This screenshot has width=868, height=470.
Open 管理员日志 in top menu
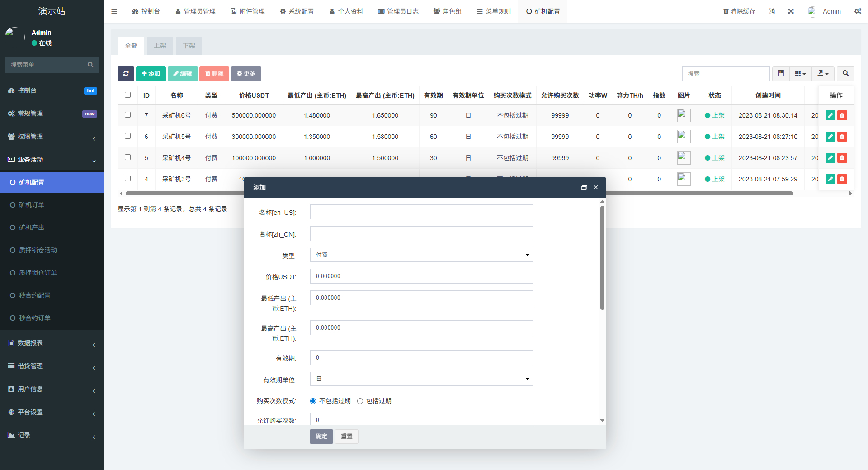(398, 11)
